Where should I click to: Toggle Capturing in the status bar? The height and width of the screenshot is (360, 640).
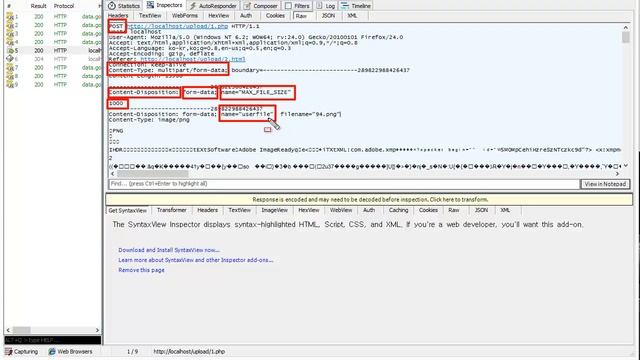[x=21, y=351]
